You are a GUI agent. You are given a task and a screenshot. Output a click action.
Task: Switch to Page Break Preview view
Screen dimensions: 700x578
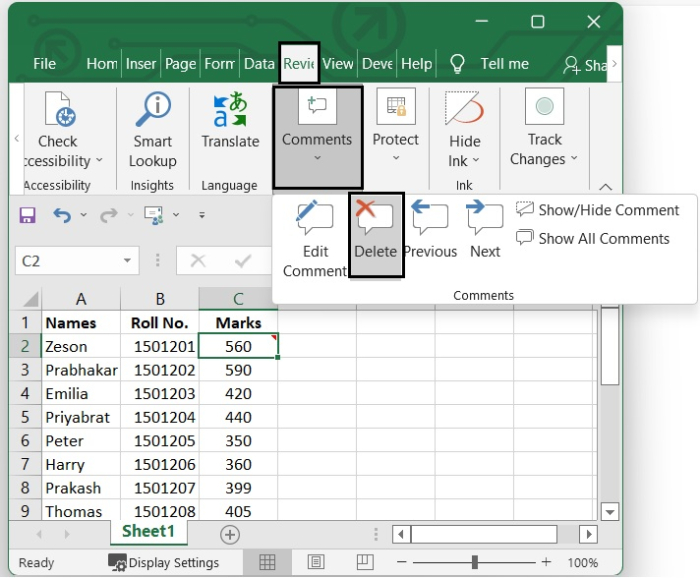click(x=362, y=562)
